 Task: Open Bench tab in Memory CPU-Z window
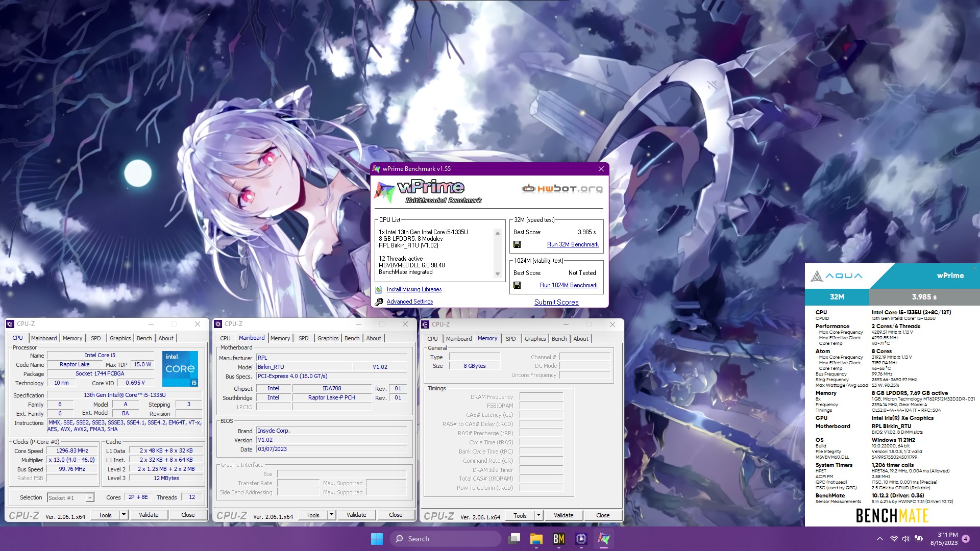pos(559,339)
